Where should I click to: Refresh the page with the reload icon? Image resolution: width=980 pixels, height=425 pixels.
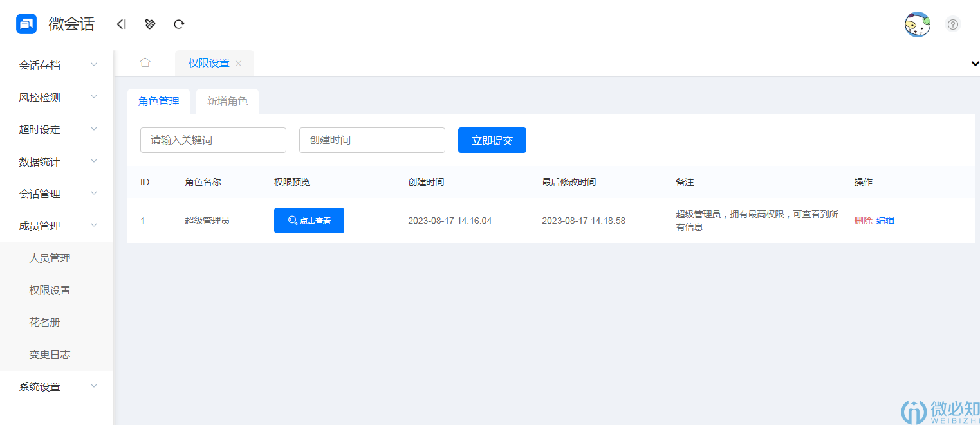tap(179, 24)
